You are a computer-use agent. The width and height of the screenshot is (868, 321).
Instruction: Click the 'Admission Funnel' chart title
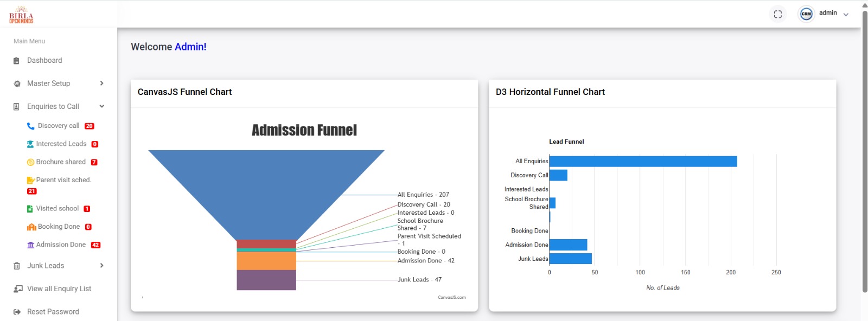(x=304, y=130)
